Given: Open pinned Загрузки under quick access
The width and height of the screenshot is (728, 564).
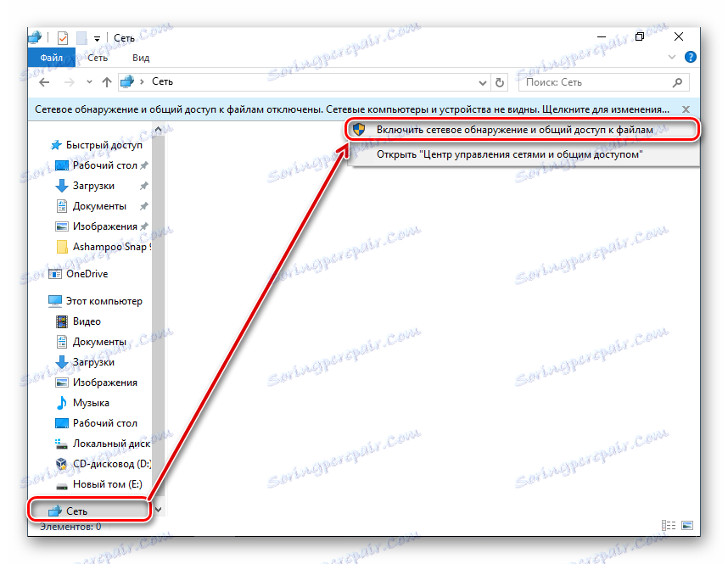Looking at the screenshot, I should (x=93, y=186).
